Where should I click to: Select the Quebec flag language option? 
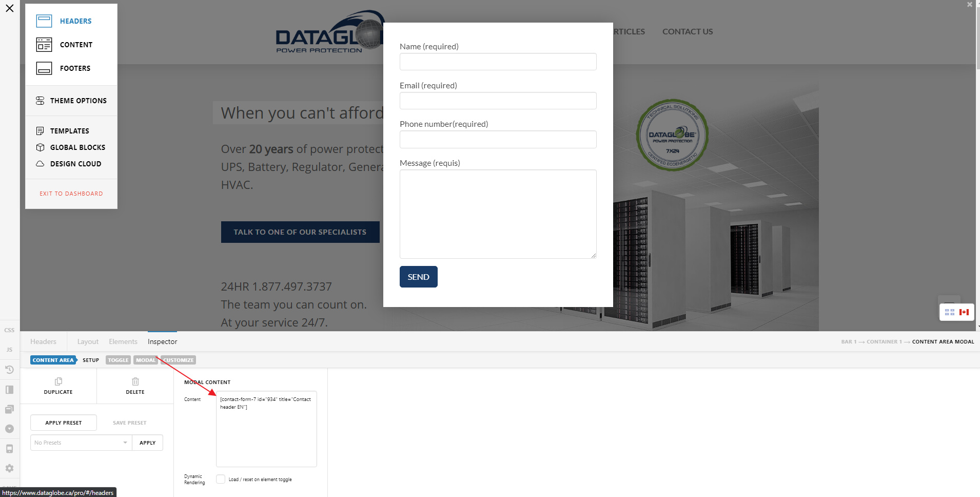(950, 312)
